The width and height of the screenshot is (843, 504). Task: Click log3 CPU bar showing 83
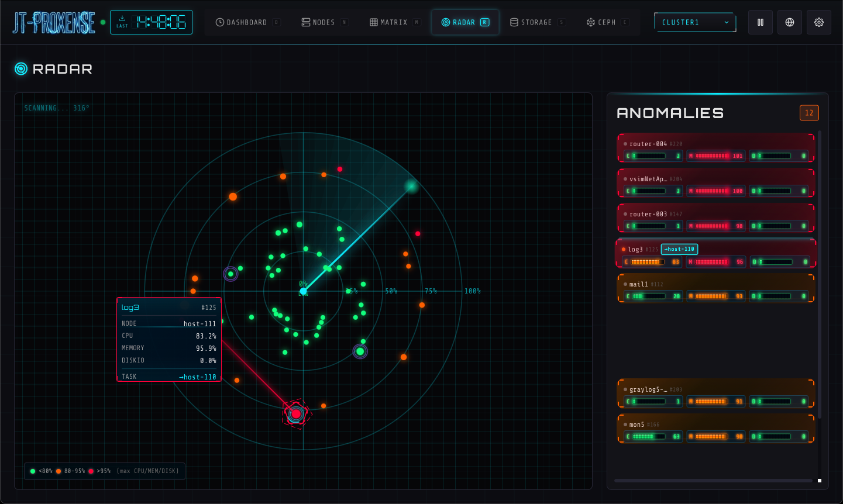point(652,261)
